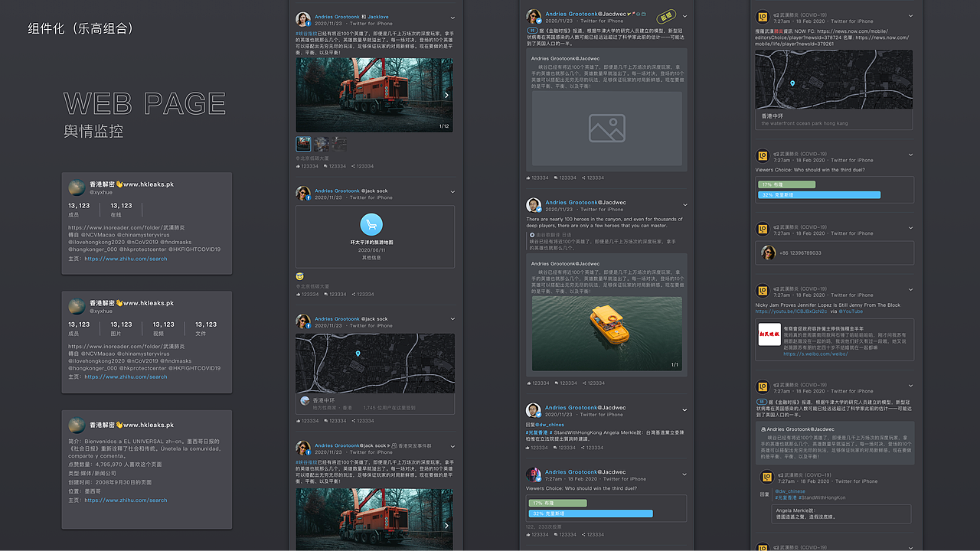Image resolution: width=980 pixels, height=551 pixels.
Task: Open chevron on the Nicky Jam post
Action: [x=910, y=290]
